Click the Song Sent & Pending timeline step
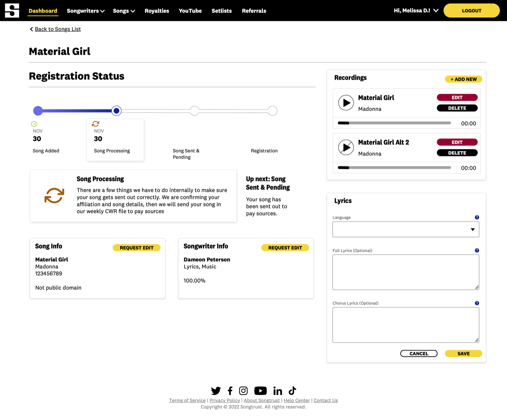The width and height of the screenshot is (507, 420). coord(194,110)
